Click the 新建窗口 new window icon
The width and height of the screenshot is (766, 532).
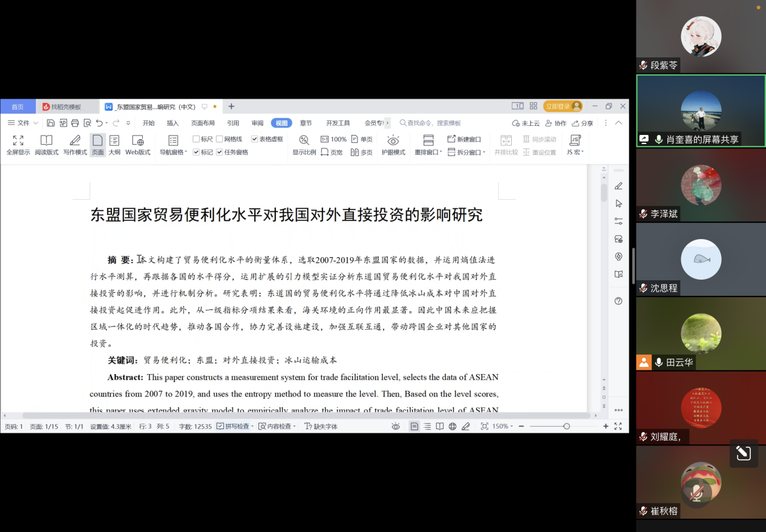[x=451, y=139]
